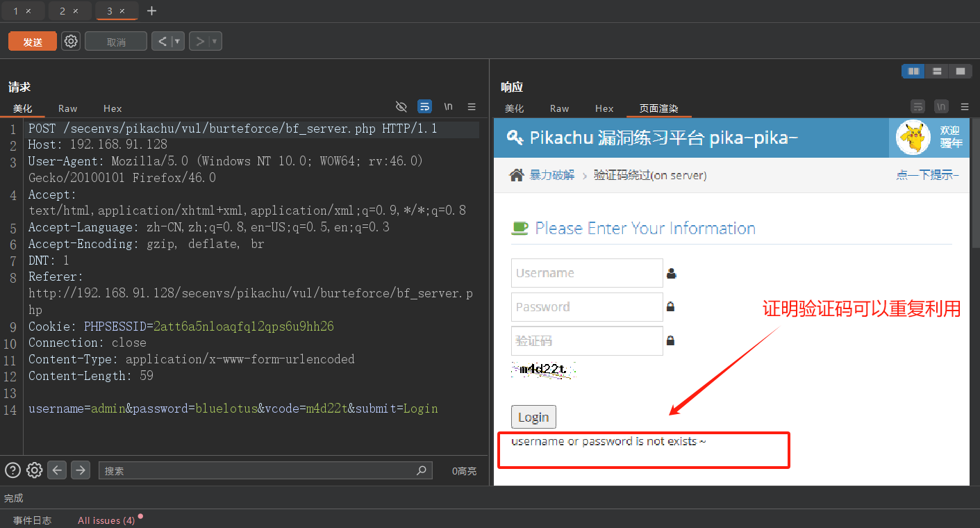This screenshot has width=980, height=528.
Task: Close Repeater tab 2
Action: pos(76,11)
